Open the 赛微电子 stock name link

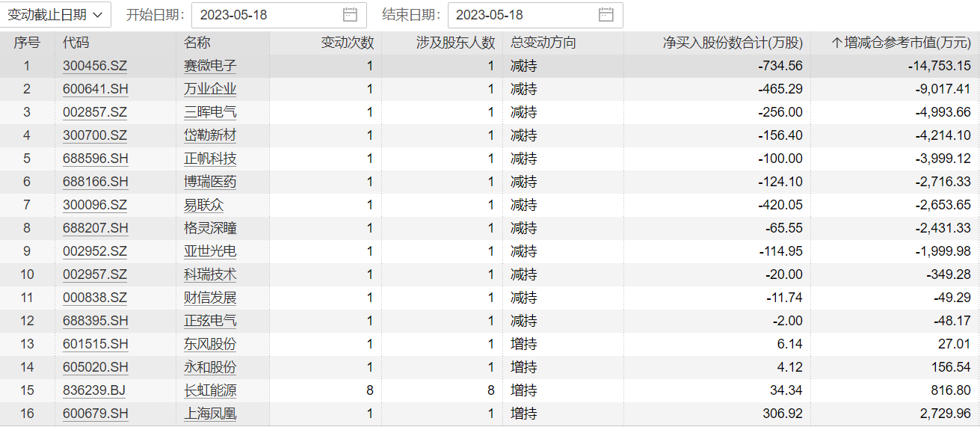point(210,66)
